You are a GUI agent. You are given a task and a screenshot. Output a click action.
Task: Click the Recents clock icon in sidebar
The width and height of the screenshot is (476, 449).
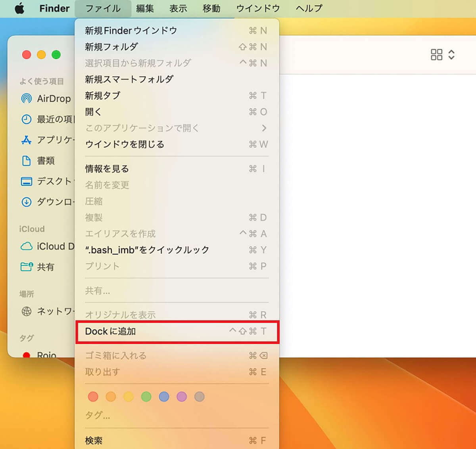27,119
